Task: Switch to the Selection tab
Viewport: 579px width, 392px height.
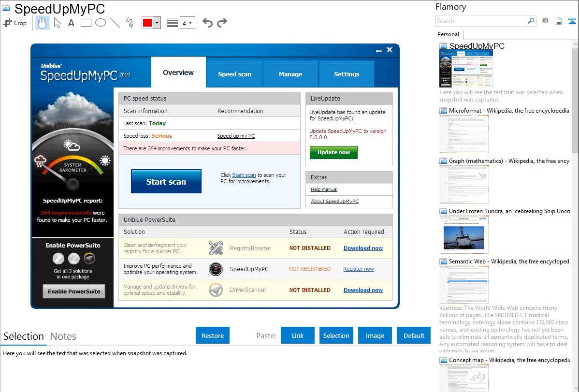Action: [x=24, y=336]
